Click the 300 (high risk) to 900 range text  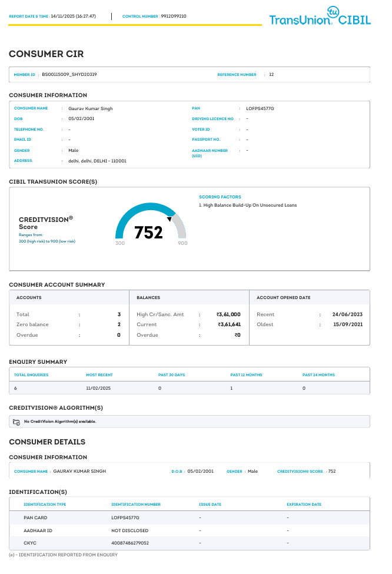tap(47, 241)
